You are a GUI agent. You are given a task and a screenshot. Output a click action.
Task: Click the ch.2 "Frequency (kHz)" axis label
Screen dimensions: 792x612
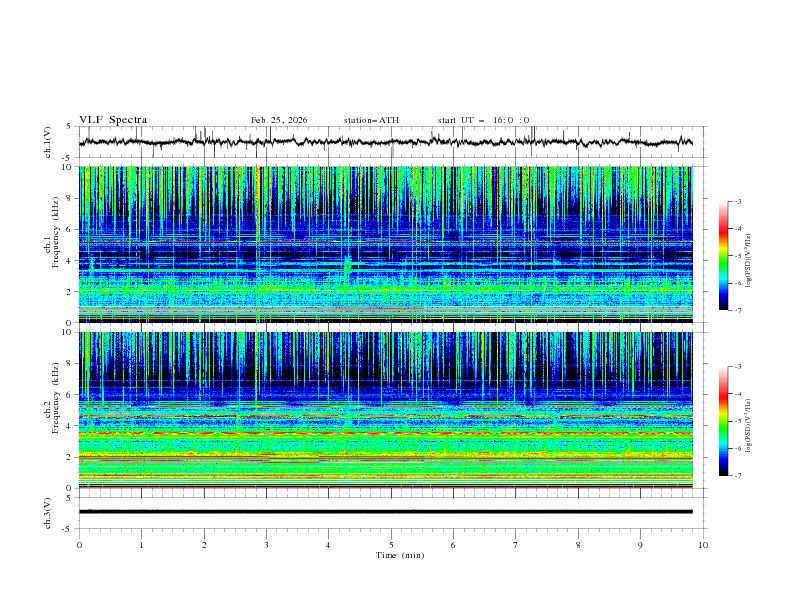click(55, 397)
